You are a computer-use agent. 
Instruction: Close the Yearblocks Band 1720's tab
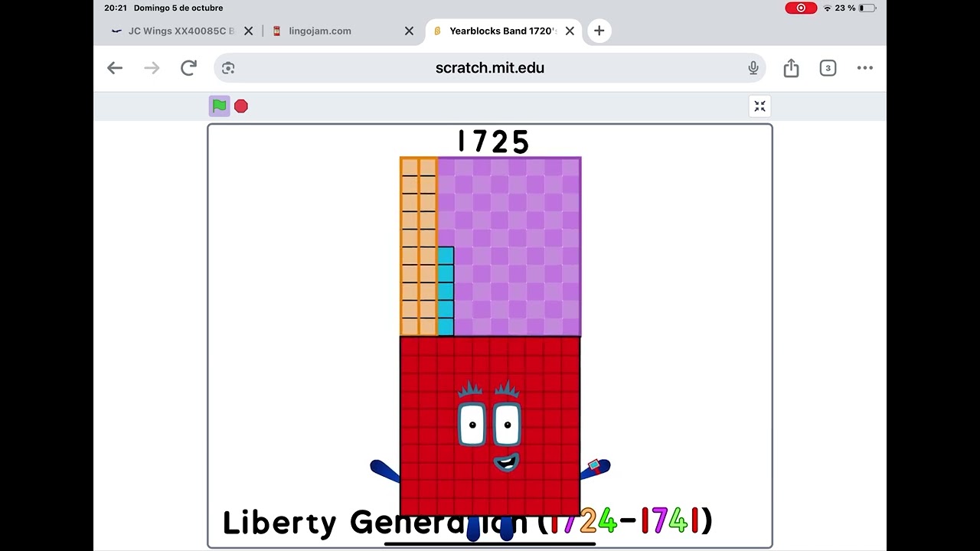(x=570, y=31)
